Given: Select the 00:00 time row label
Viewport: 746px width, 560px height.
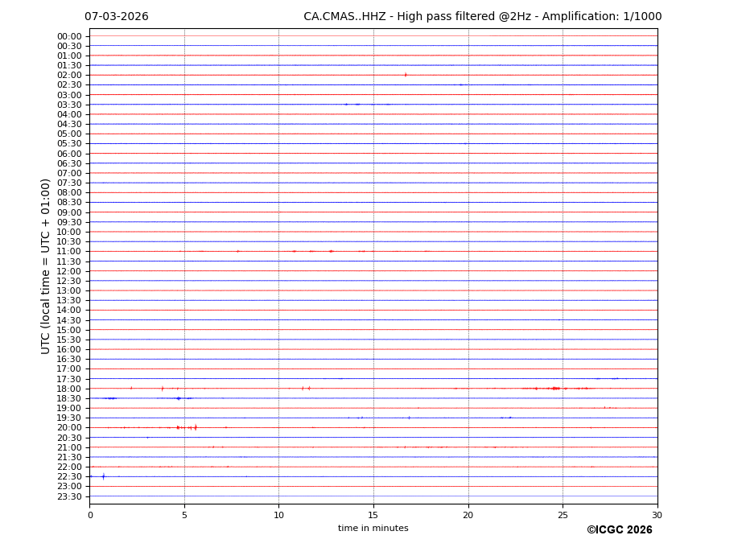Looking at the screenshot, I should click(x=69, y=36).
